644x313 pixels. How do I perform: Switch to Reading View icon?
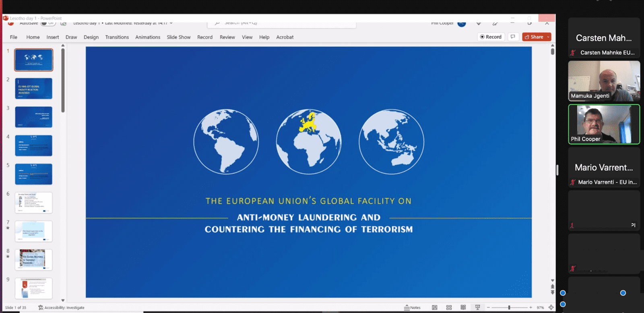pos(463,307)
